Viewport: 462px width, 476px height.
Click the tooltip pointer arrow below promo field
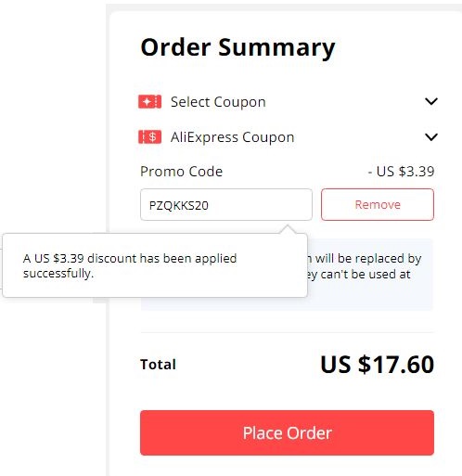click(x=288, y=229)
